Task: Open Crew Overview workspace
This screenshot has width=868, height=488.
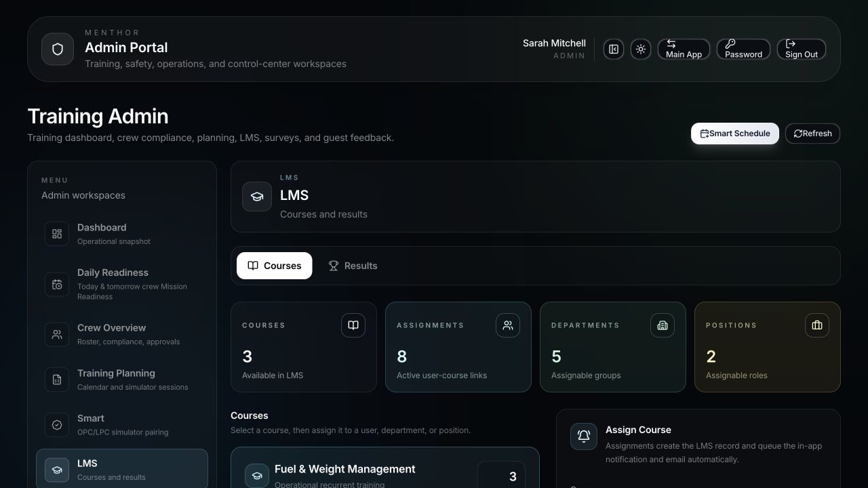Action: pyautogui.click(x=122, y=334)
